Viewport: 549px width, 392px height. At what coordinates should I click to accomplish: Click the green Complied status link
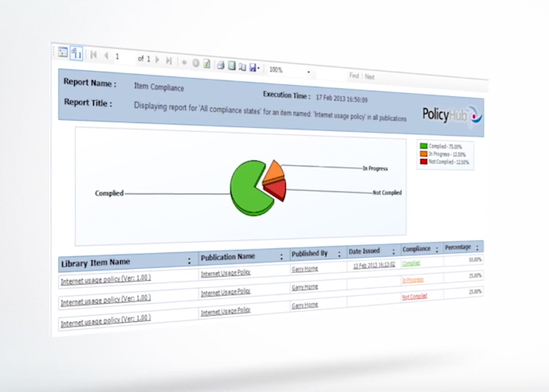(411, 263)
